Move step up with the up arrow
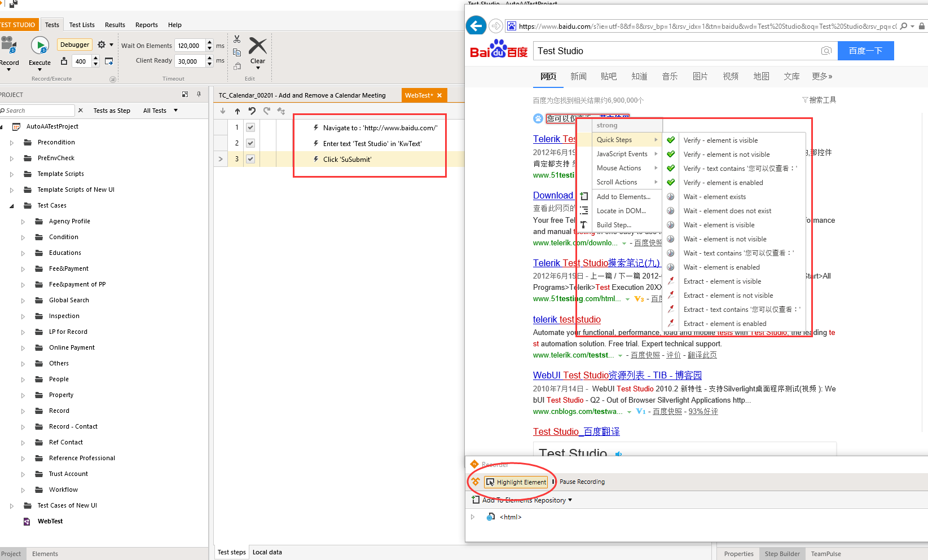 (x=238, y=111)
